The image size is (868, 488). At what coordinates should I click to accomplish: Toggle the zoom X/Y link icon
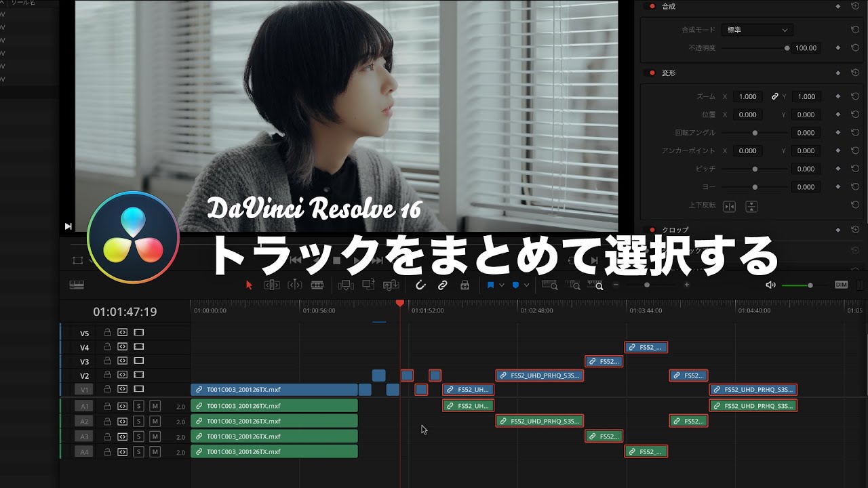tap(775, 96)
